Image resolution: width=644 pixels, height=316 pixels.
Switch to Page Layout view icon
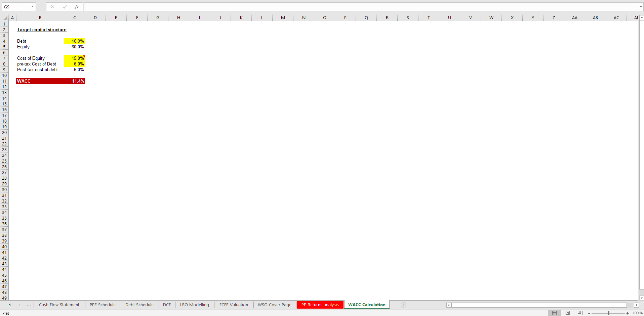567,313
